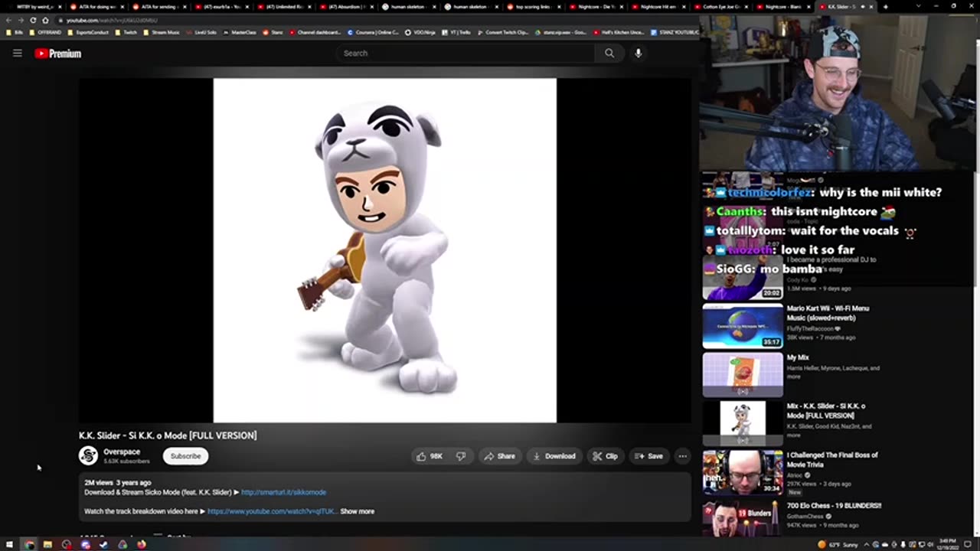Open the Mix - K.K. Slider thumbnail
Screen dimensions: 980x551
(743, 424)
